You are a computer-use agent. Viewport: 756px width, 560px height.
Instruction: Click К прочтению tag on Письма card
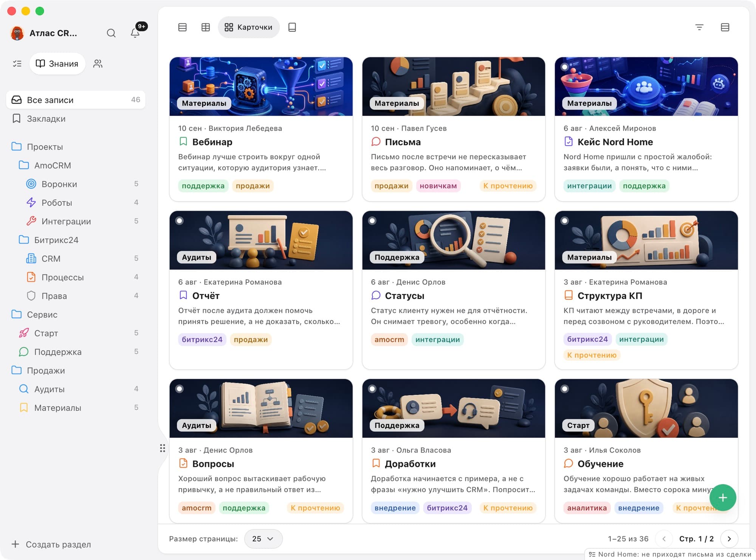tap(508, 186)
